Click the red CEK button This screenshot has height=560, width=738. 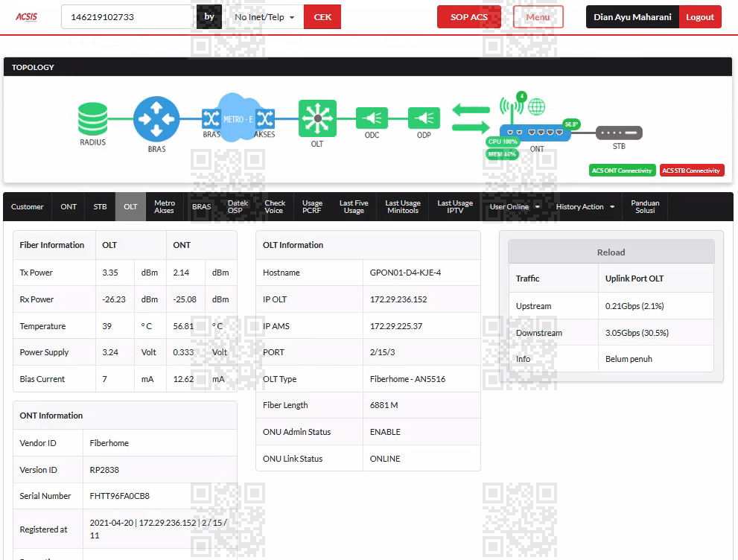pos(322,17)
